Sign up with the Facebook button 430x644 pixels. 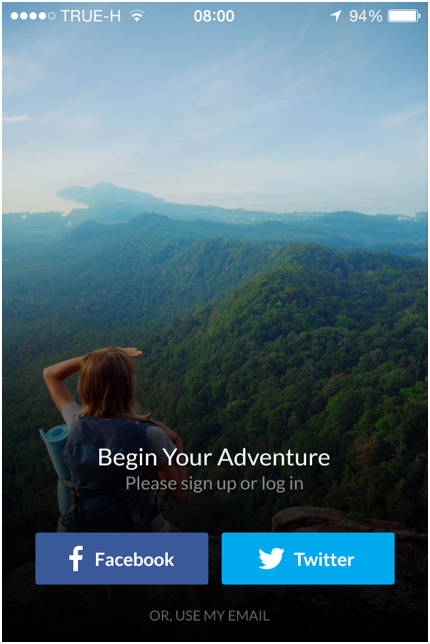click(x=122, y=559)
